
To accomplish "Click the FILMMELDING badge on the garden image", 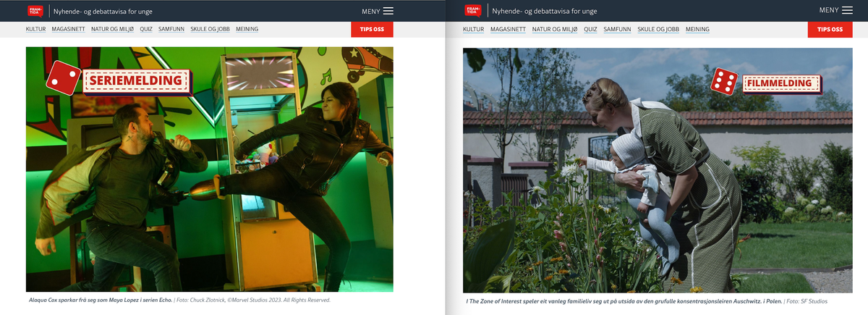I will tap(781, 84).
